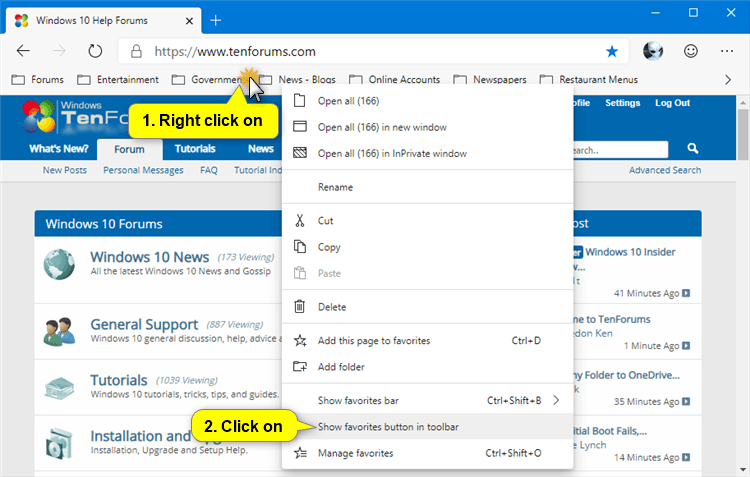Viewport: 750px width, 477px height.
Task: Open the News site tab
Action: tap(261, 149)
